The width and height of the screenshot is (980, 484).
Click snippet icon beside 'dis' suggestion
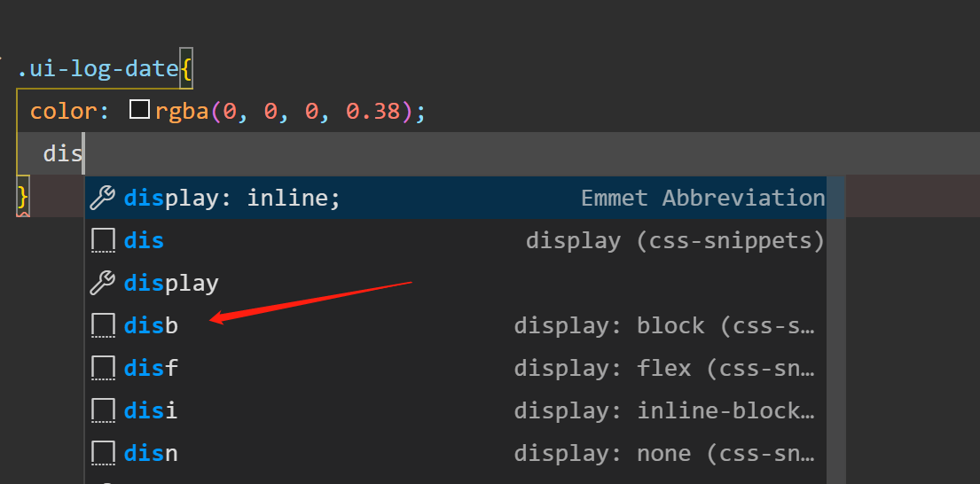[103, 240]
